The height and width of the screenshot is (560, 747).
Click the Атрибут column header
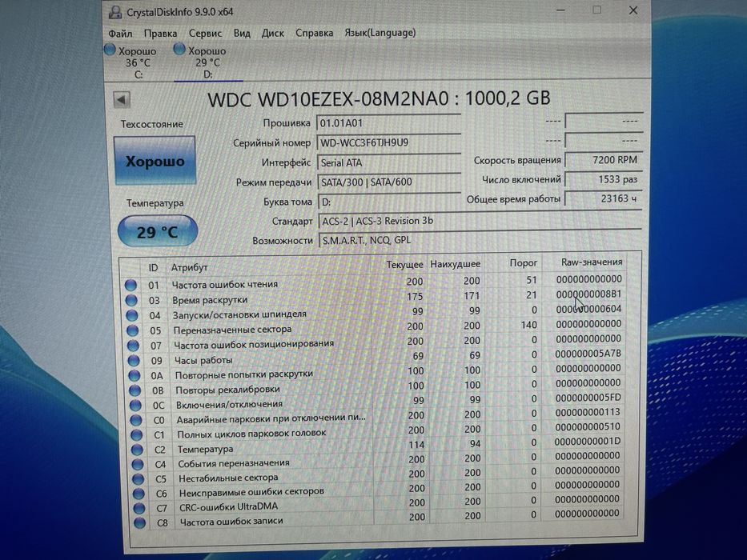(189, 268)
